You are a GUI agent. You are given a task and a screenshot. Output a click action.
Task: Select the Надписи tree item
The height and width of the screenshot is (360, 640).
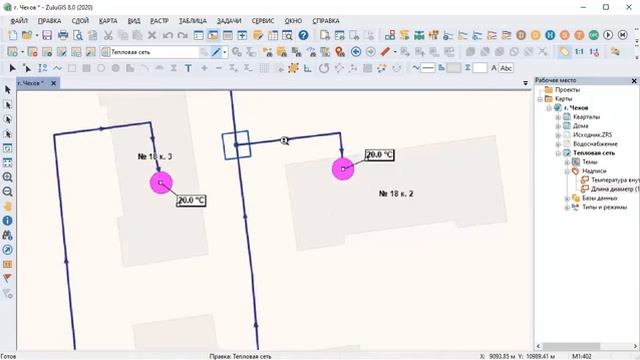pos(594,171)
